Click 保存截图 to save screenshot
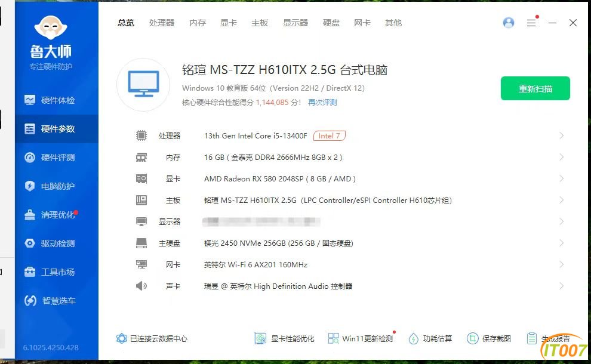The width and height of the screenshot is (591, 364). coord(489,338)
